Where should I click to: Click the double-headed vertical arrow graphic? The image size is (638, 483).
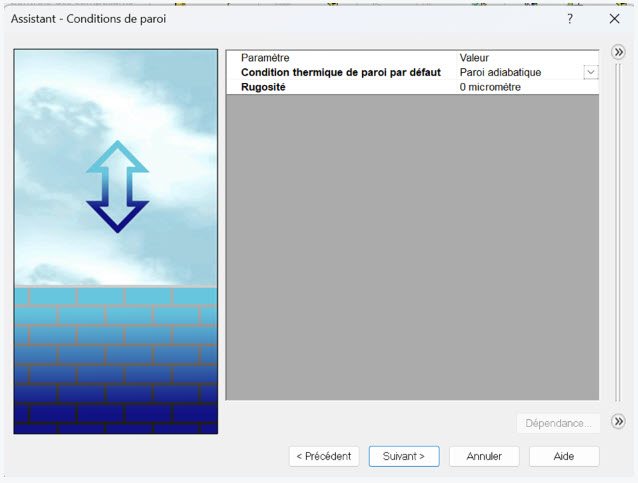pyautogui.click(x=117, y=187)
